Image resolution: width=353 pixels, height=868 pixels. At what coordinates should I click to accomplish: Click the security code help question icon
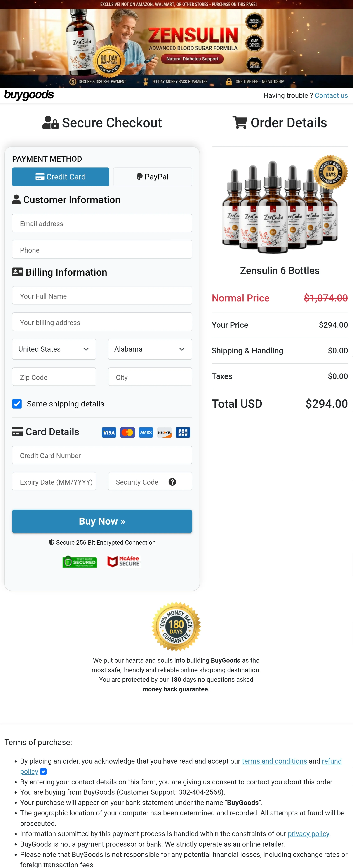click(172, 482)
